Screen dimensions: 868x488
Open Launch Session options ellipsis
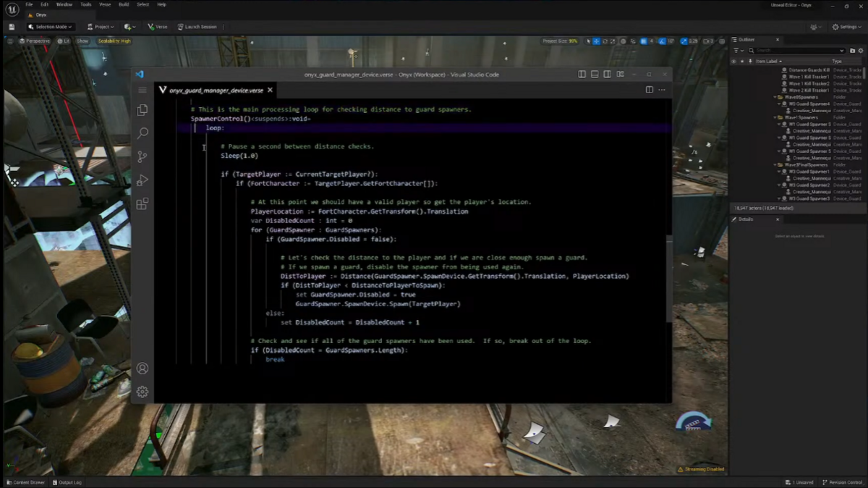pyautogui.click(x=224, y=27)
